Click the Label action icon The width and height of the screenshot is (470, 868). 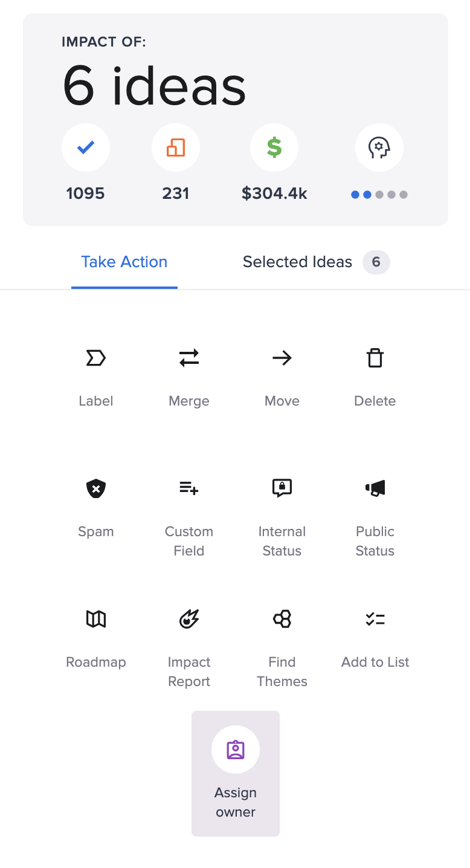[x=96, y=358]
